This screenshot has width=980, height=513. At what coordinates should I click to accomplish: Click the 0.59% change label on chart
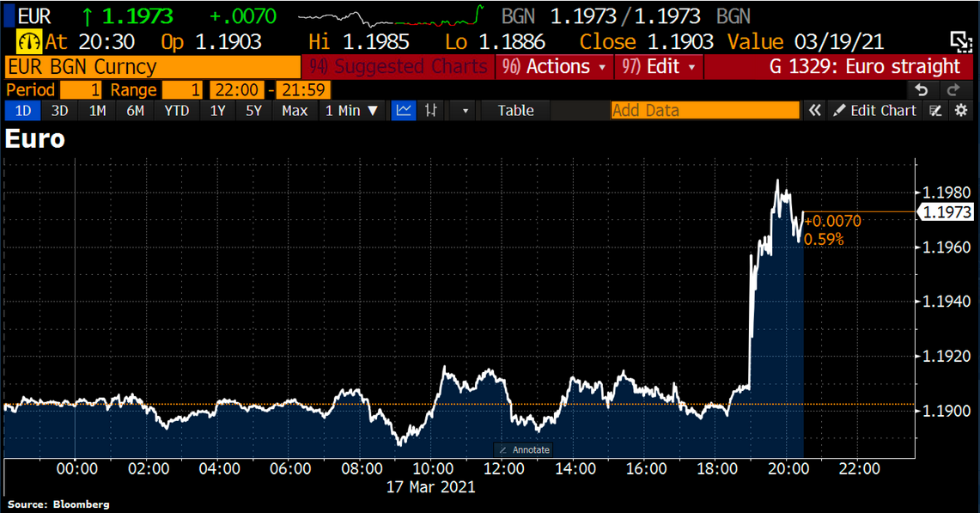(x=824, y=239)
